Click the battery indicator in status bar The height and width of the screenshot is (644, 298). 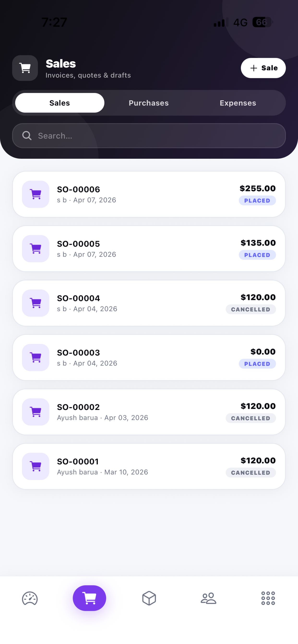(x=262, y=22)
